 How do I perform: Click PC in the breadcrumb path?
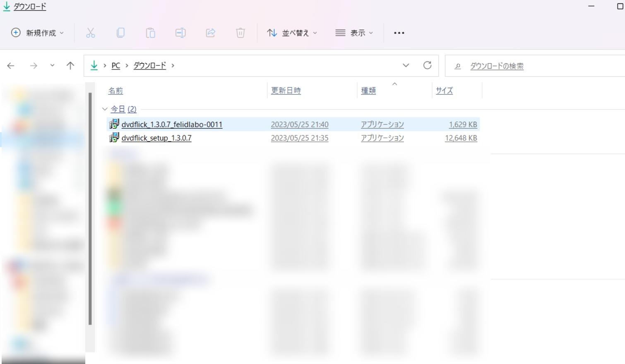[115, 65]
